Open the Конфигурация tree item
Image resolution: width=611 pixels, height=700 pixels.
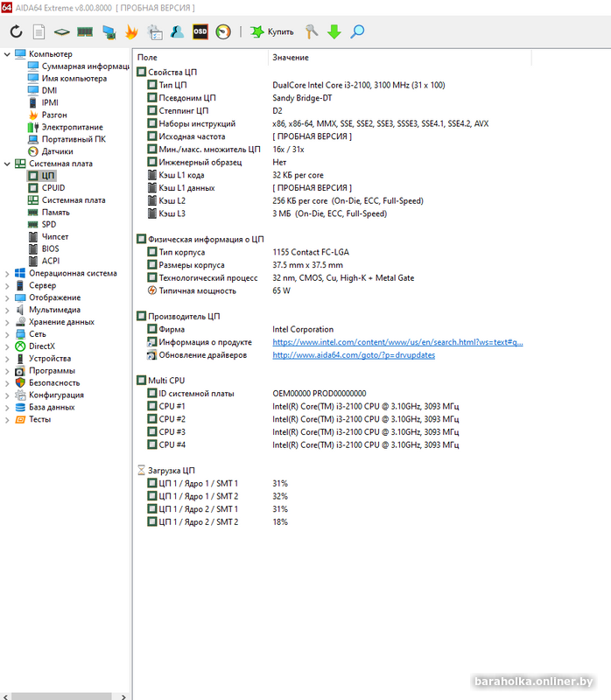pos(49,395)
